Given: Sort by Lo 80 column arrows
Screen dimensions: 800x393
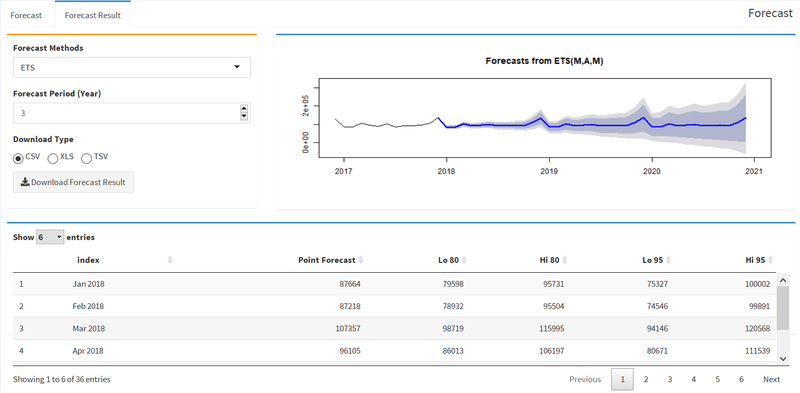Looking at the screenshot, I should pyautogui.click(x=464, y=260).
